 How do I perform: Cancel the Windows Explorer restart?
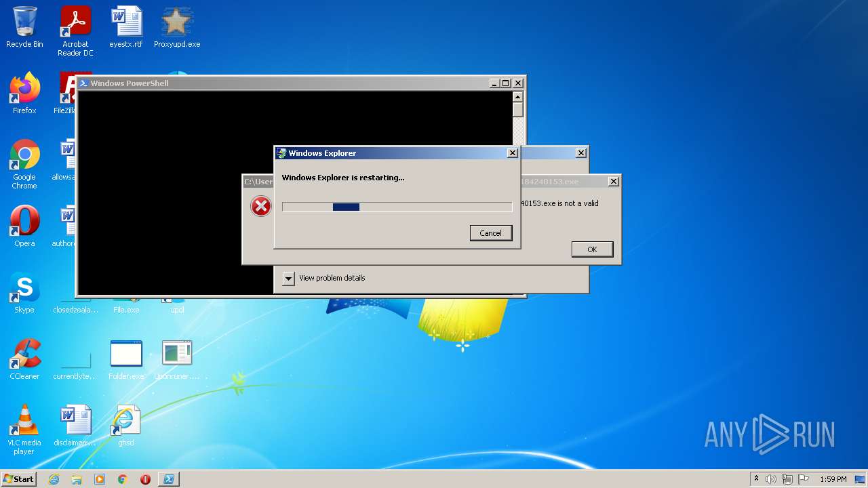[491, 232]
